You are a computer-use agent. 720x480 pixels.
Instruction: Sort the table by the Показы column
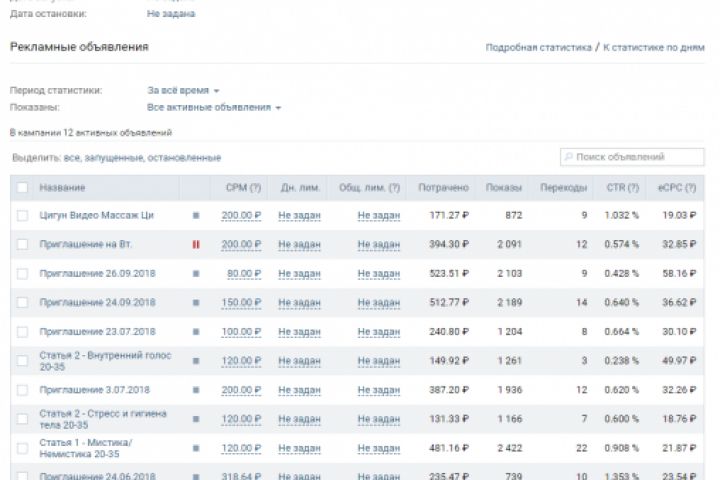pos(504,187)
